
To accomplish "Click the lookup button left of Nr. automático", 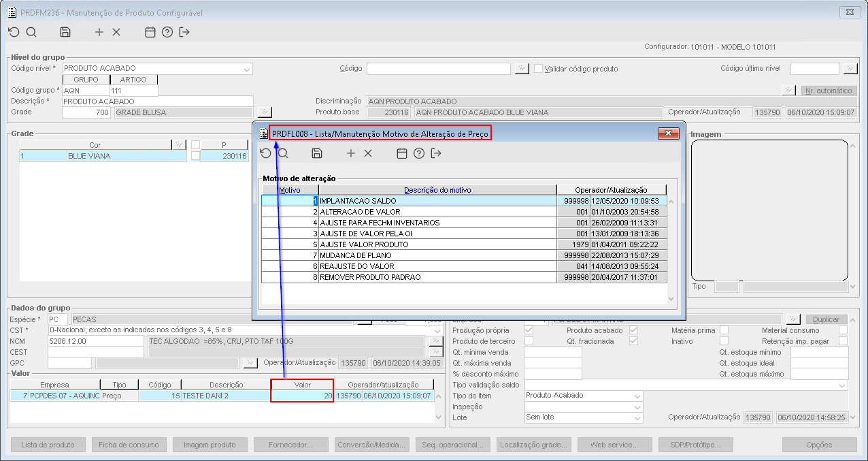I will (788, 90).
